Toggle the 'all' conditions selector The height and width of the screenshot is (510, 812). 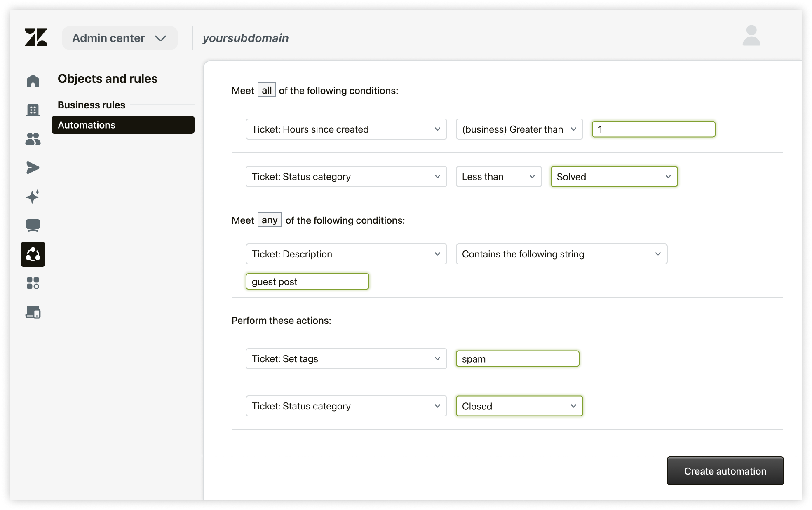[x=267, y=90]
